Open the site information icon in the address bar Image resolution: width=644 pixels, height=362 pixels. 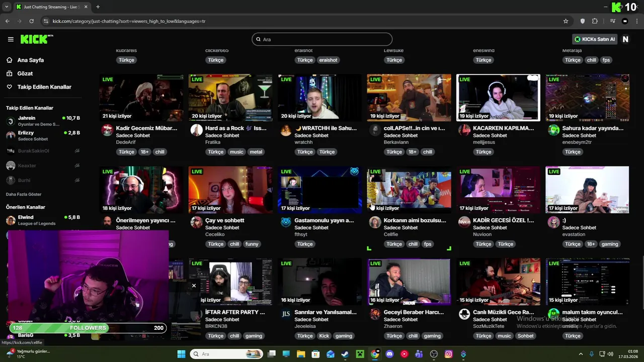coord(46,21)
